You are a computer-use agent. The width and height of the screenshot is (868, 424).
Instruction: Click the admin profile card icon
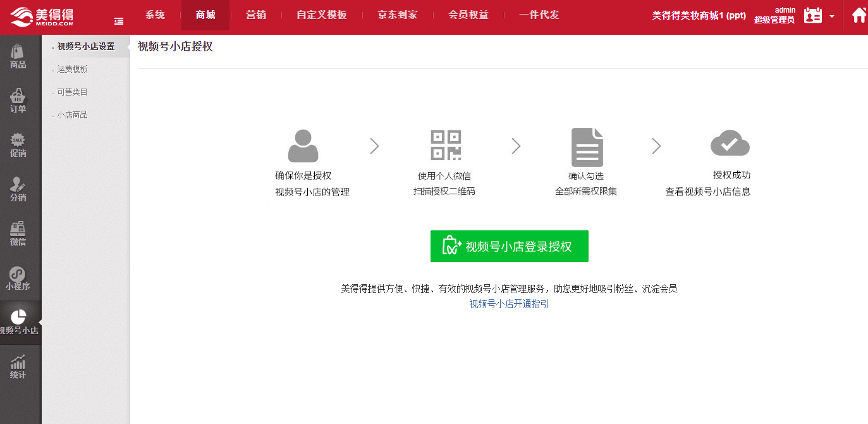point(813,15)
